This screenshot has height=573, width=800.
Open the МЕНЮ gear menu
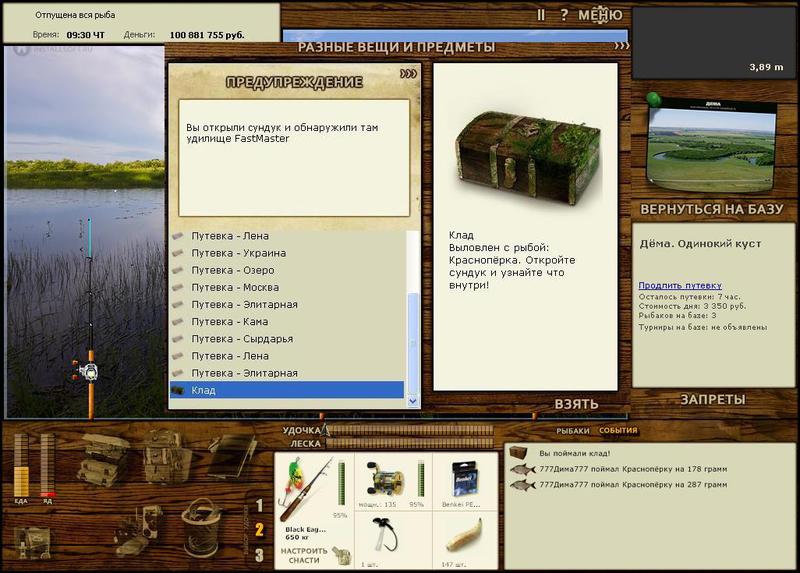[x=601, y=15]
